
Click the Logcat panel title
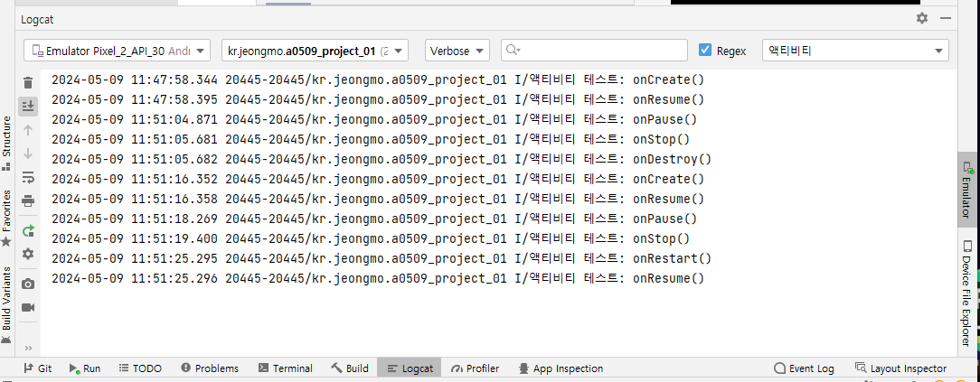click(37, 19)
